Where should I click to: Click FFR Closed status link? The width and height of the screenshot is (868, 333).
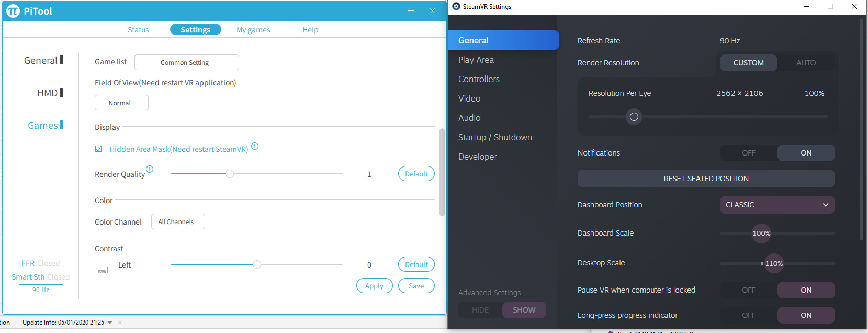pos(41,263)
